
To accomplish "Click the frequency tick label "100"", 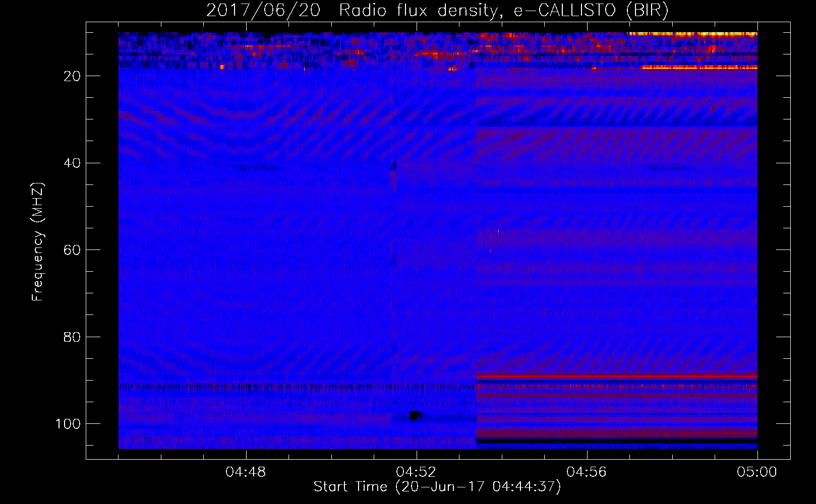I will click(68, 424).
